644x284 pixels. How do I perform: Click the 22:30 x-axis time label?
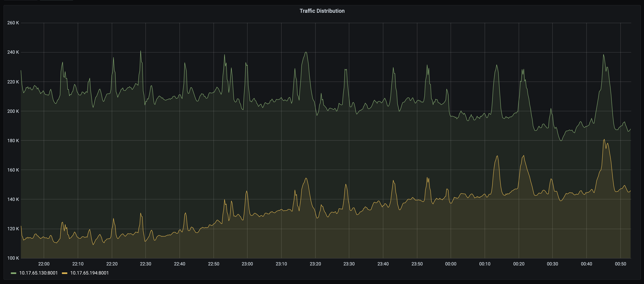pyautogui.click(x=145, y=264)
